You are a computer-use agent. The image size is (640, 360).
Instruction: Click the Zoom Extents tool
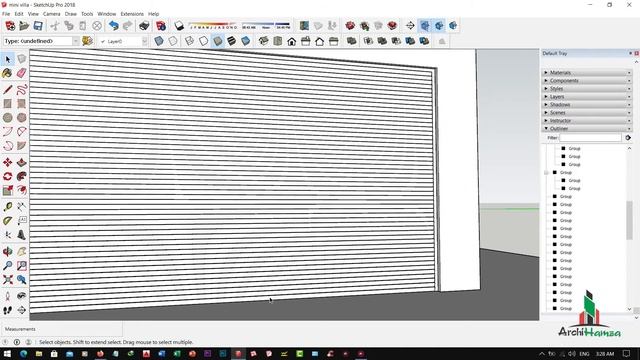click(x=8, y=280)
